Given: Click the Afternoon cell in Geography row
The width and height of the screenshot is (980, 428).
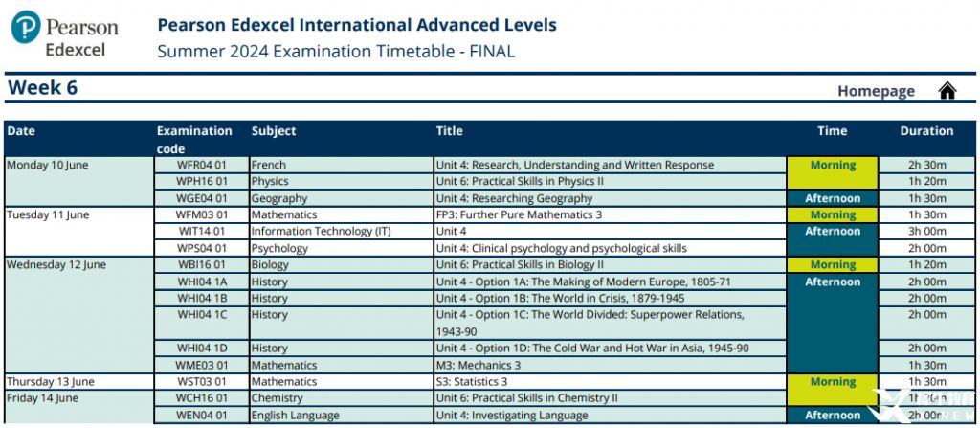Looking at the screenshot, I should (x=832, y=198).
